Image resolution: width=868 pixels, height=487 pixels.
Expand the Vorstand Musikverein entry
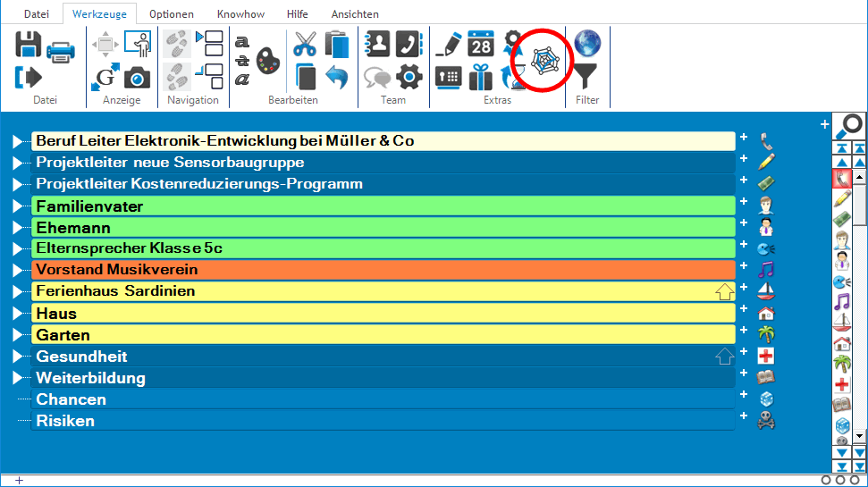18,270
